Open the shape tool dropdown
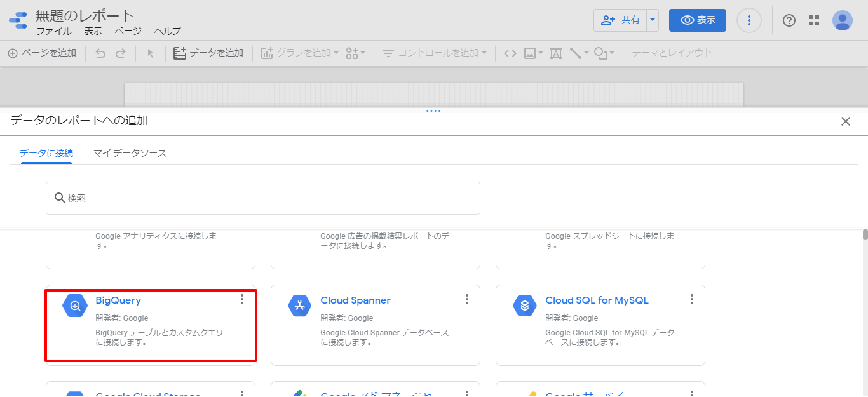868x397 pixels. 604,53
